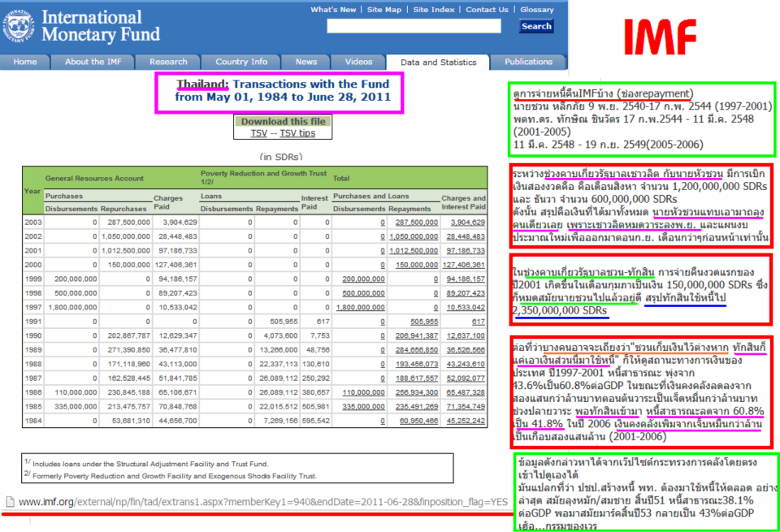Click the www.imf.org URL text
The height and width of the screenshot is (532, 780).
[263, 502]
